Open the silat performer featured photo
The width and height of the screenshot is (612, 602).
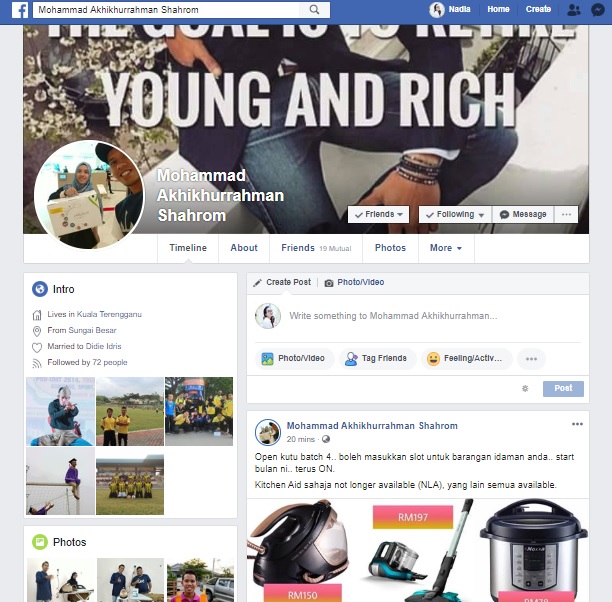(x=60, y=411)
